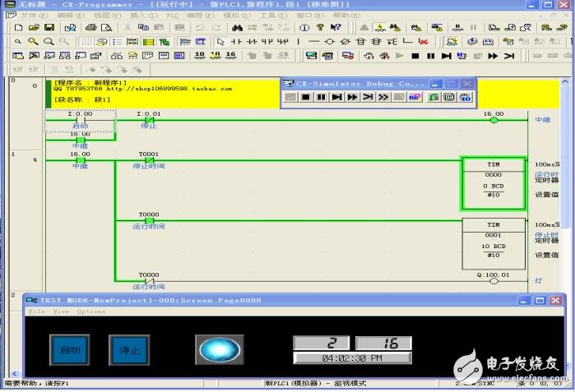Click the New file icon in toolbar
This screenshot has width=575, height=392.
[19, 27]
